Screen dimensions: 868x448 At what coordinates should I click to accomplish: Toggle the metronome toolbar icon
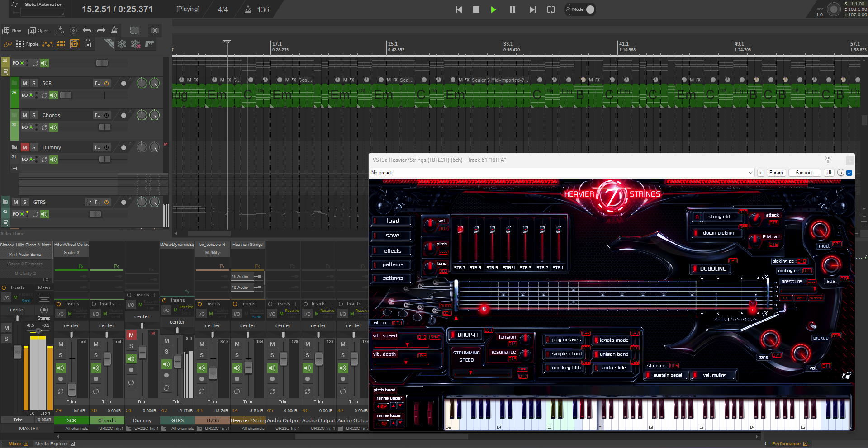114,30
